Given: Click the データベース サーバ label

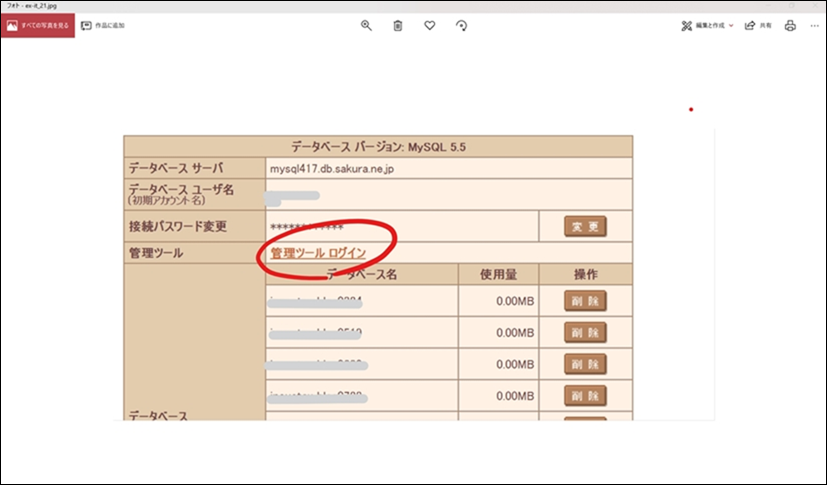Looking at the screenshot, I should [x=176, y=169].
